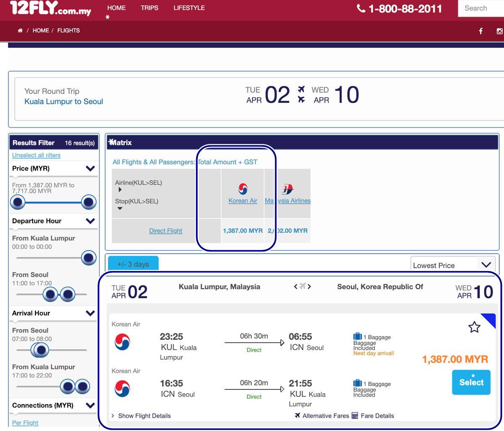
Task: Open the TRIPS menu
Action: tap(150, 8)
